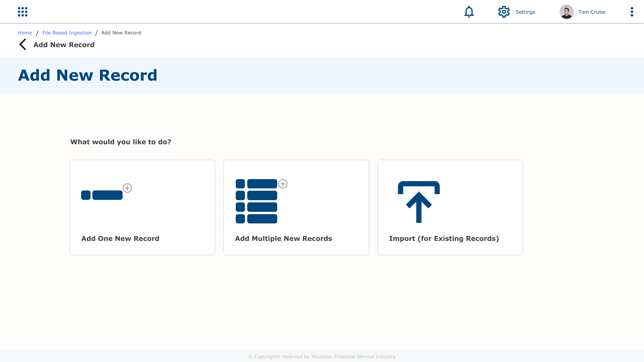Image resolution: width=644 pixels, height=362 pixels.
Task: Click the single record add icon
Action: (106, 192)
